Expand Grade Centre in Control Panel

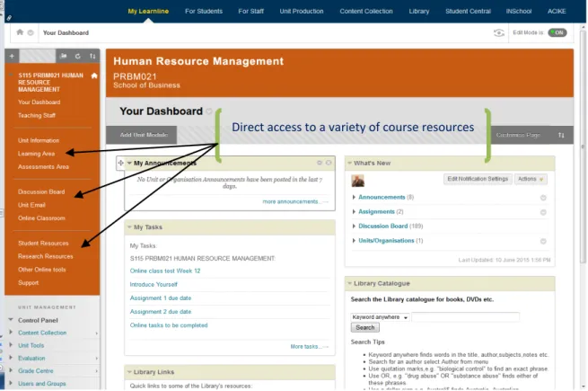11,370
